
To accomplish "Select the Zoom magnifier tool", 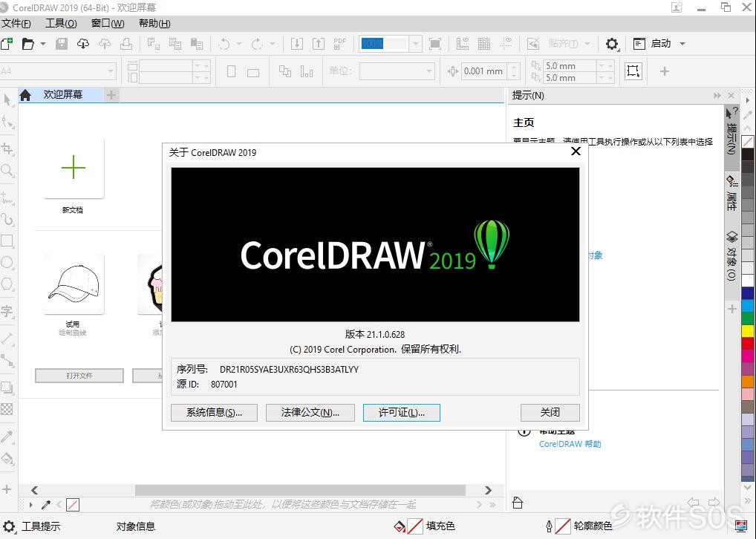I will point(7,170).
